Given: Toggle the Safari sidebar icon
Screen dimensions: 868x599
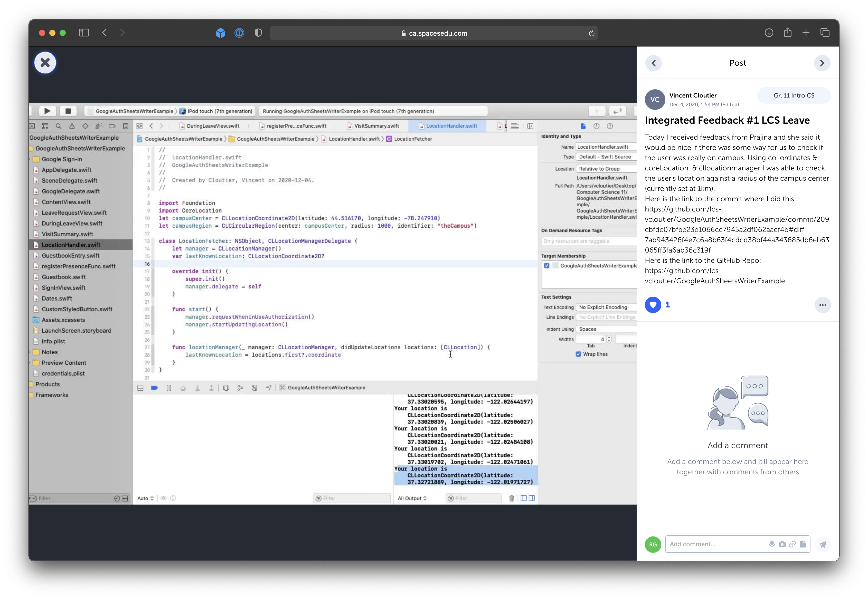Looking at the screenshot, I should point(84,33).
